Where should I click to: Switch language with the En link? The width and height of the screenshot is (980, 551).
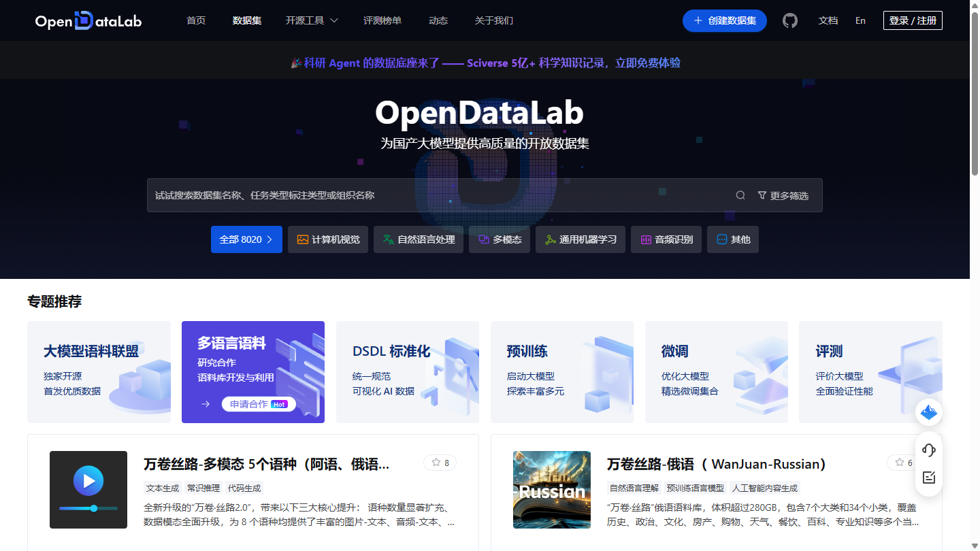tap(860, 20)
